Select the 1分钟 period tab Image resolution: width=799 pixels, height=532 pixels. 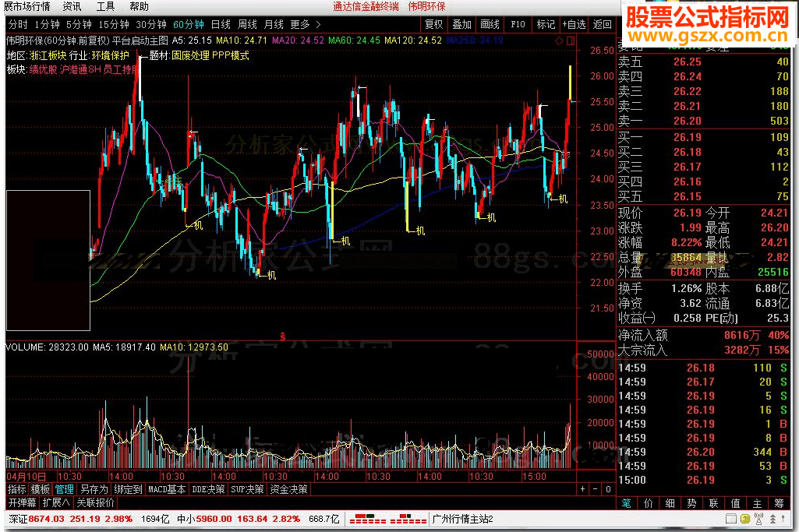tap(47, 24)
